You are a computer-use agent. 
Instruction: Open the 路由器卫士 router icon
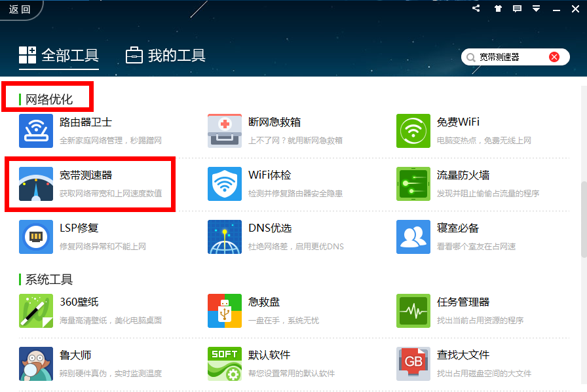click(x=36, y=131)
